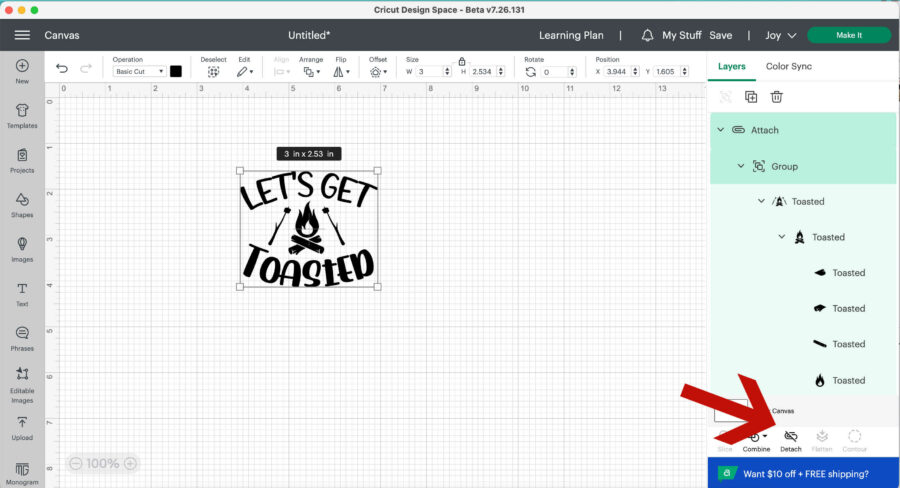This screenshot has height=488, width=900.
Task: Click the Detach button
Action: click(x=790, y=440)
